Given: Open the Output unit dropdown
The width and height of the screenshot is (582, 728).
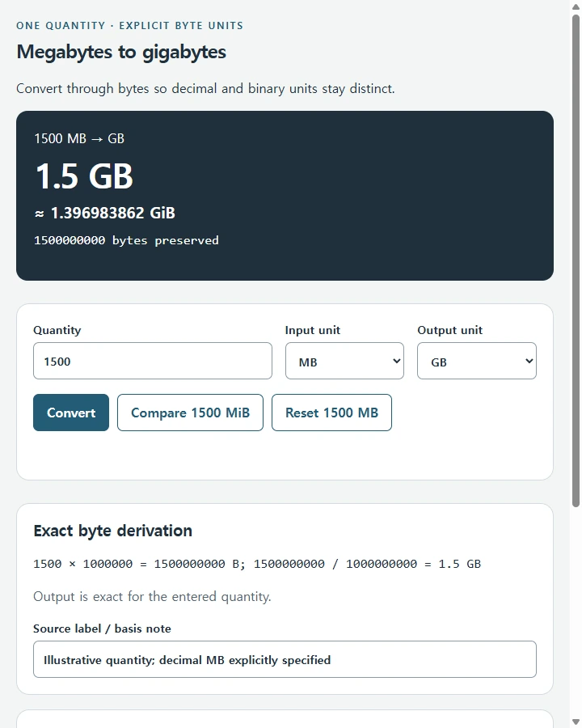Looking at the screenshot, I should tap(477, 361).
